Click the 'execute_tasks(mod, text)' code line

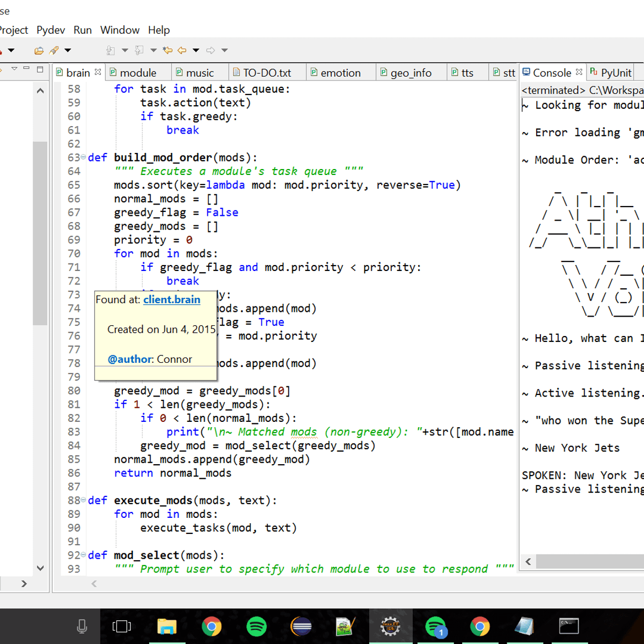click(x=218, y=528)
